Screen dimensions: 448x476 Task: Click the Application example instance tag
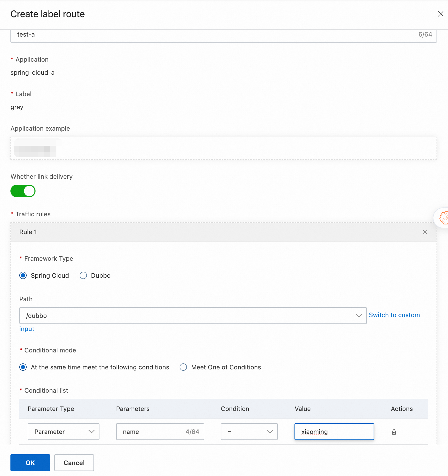[35, 148]
